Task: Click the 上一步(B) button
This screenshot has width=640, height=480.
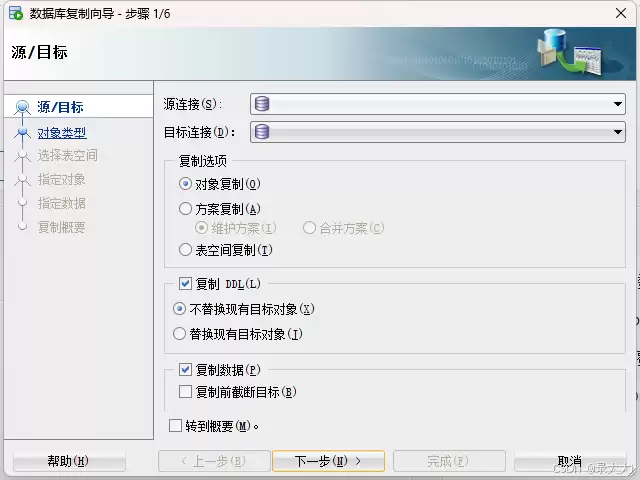Action: (x=214, y=461)
